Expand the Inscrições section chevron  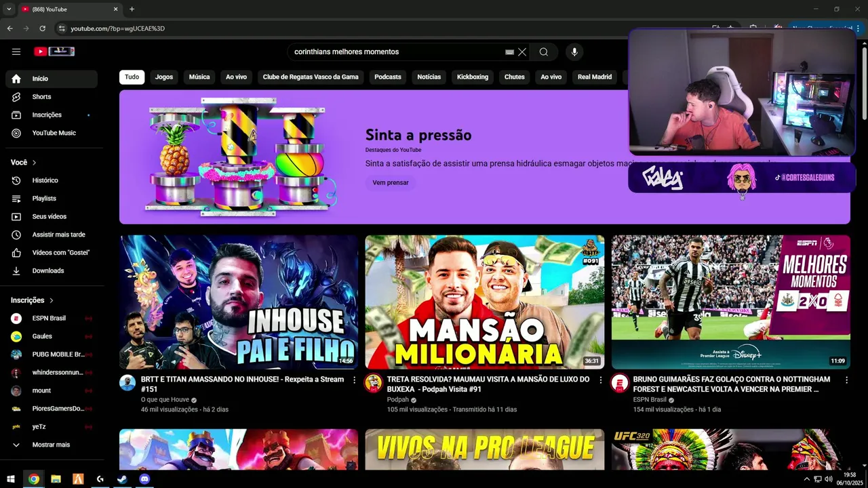pos(51,300)
